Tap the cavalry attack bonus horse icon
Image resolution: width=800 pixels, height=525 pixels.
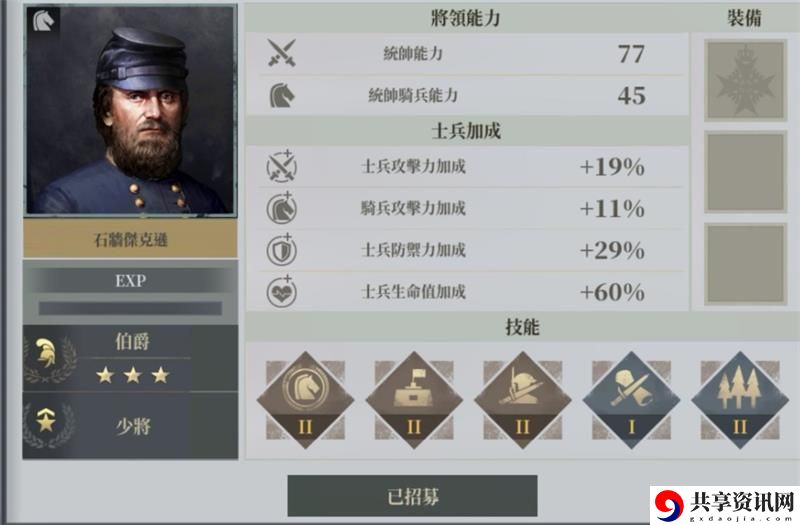[282, 208]
